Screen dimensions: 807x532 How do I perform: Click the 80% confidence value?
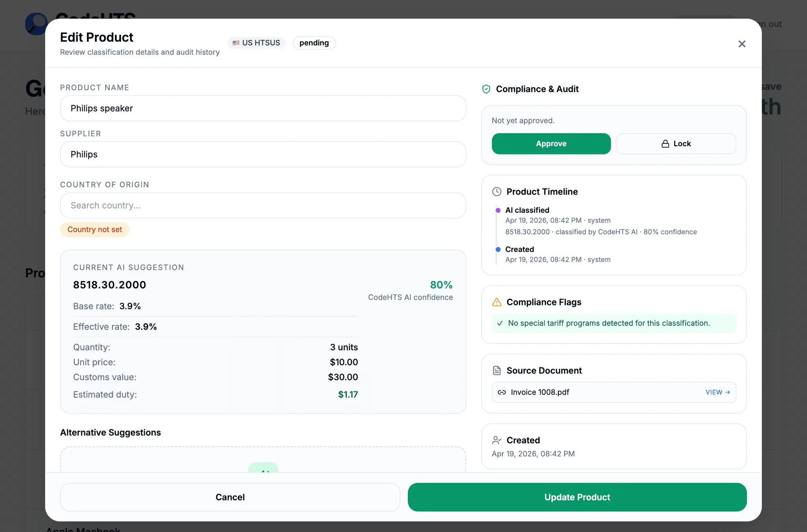[x=441, y=285]
